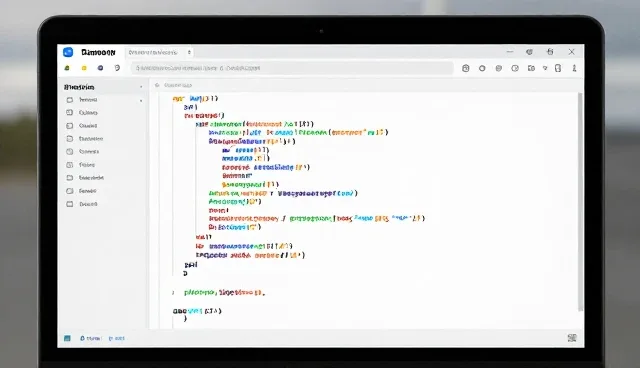
Task: Click the dark blue round toolbar icon
Action: coord(100,68)
